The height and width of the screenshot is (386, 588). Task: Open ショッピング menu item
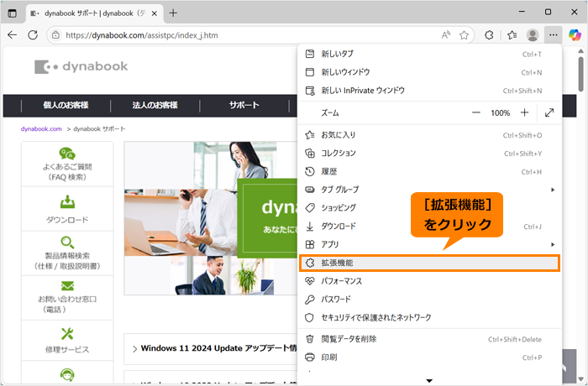pyautogui.click(x=430, y=208)
